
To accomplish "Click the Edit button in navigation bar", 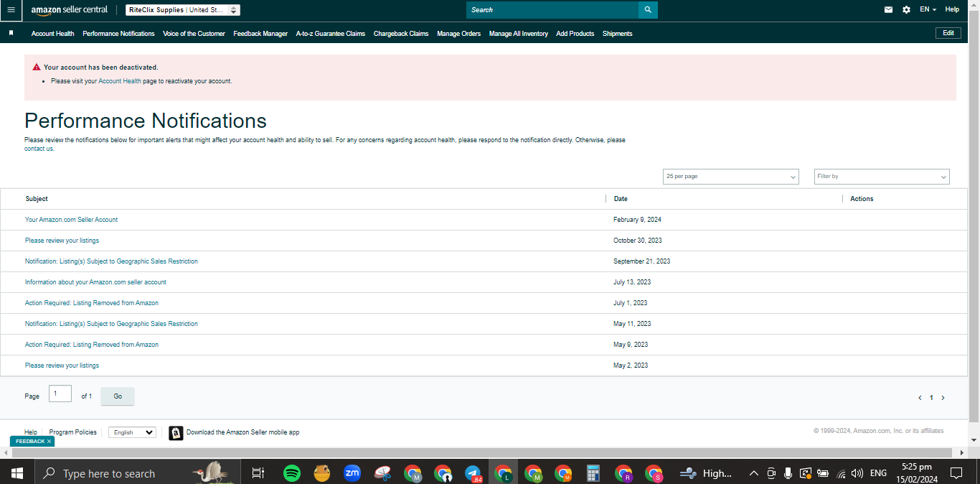I will (948, 33).
